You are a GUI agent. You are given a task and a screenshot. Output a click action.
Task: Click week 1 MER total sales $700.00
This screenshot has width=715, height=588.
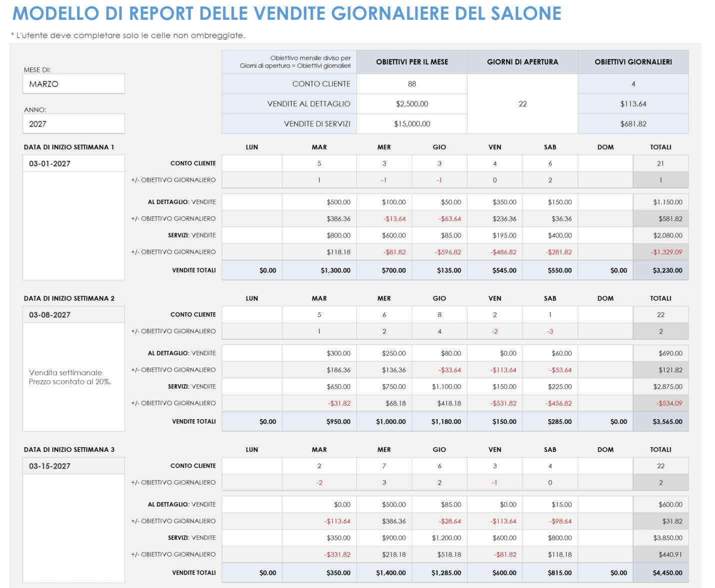pyautogui.click(x=384, y=270)
